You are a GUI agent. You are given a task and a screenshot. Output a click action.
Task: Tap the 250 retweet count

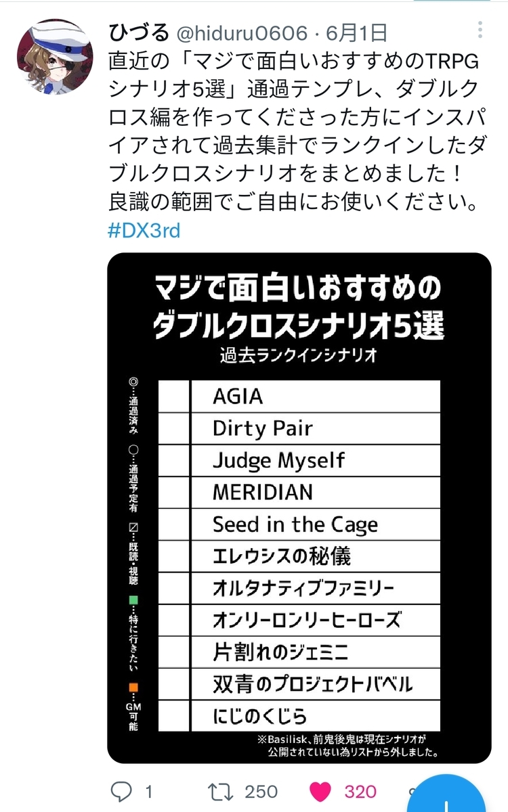pyautogui.click(x=261, y=792)
